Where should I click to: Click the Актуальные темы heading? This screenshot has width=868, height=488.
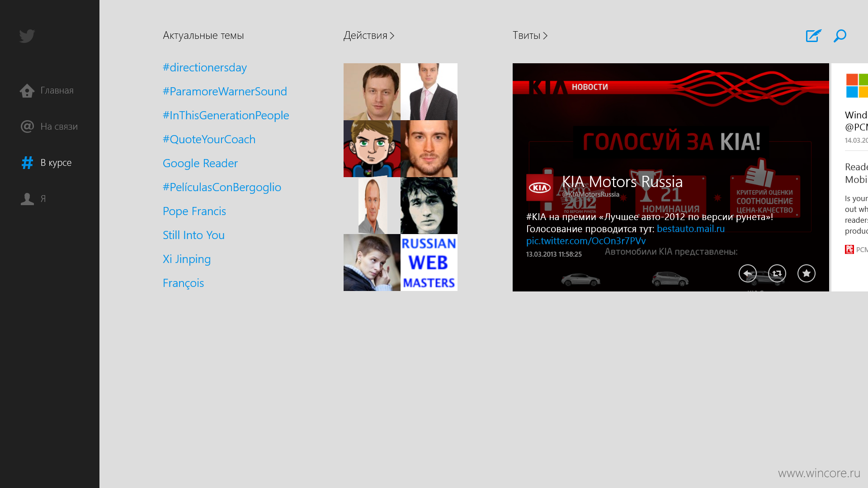(203, 35)
